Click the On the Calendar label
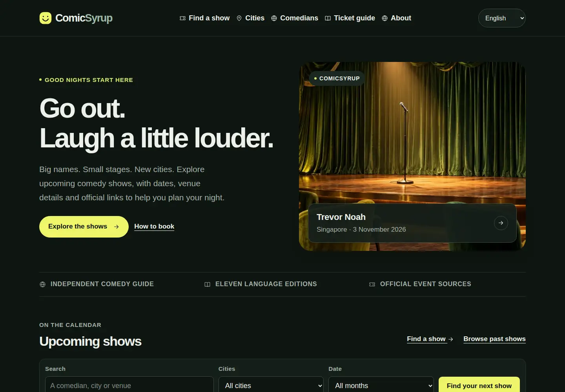Screen dimensions: 565x392 [x=70, y=325]
